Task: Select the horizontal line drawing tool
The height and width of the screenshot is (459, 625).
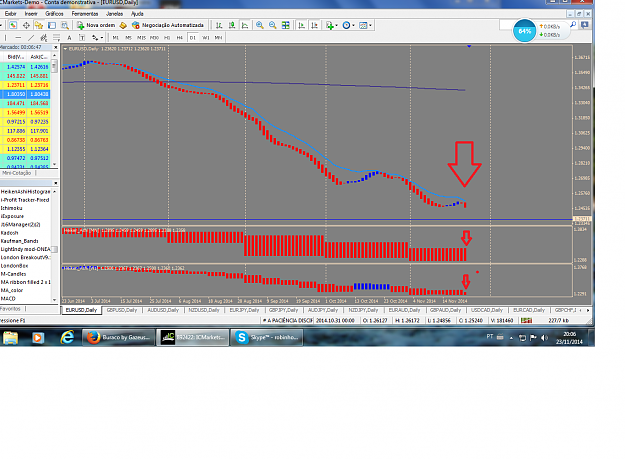Action: click(x=18, y=37)
